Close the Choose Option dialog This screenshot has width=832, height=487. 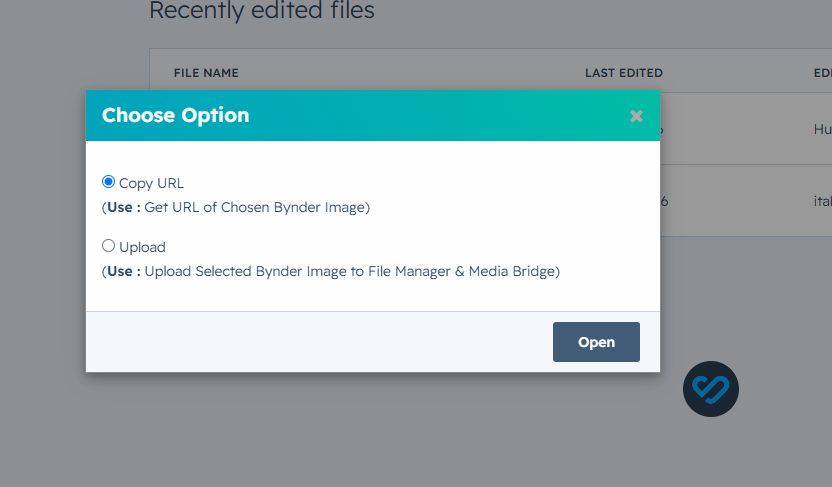636,116
